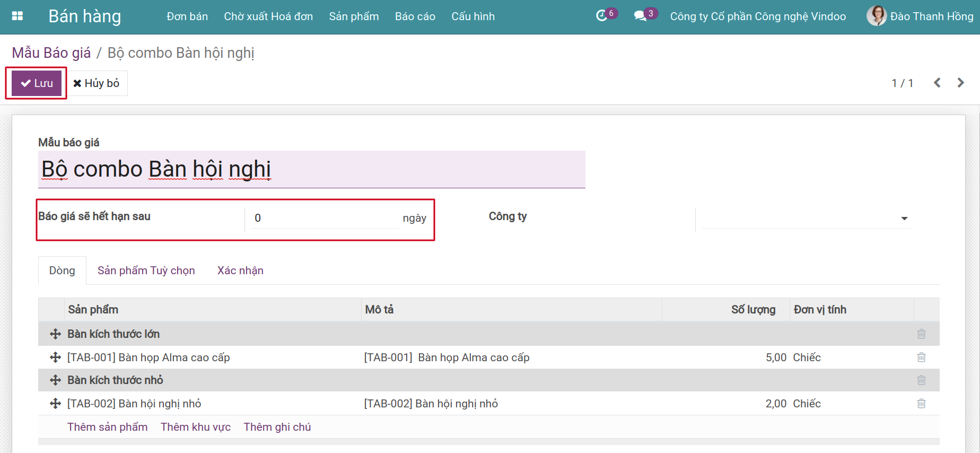Switch to the Sản phẩm Tuỳ chọn tab
Image resolution: width=980 pixels, height=453 pixels.
click(146, 271)
